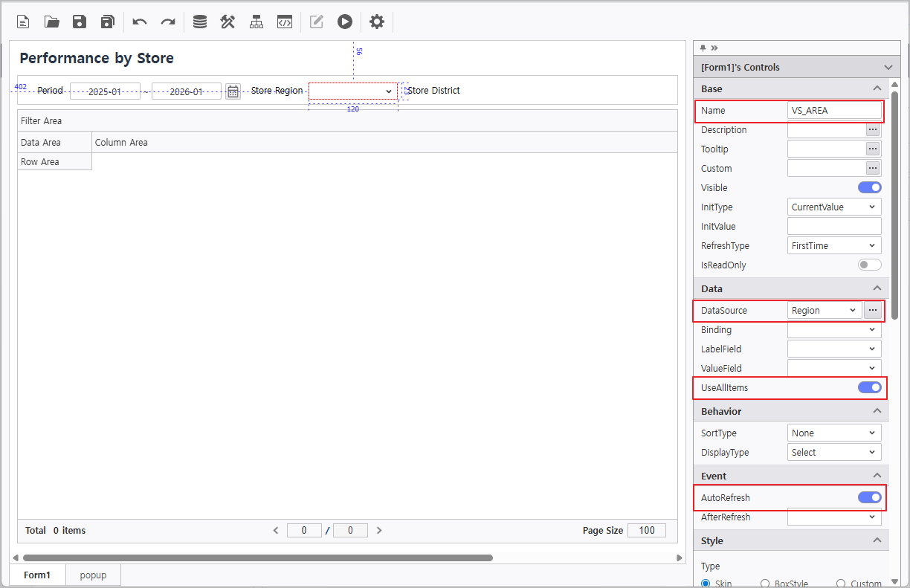This screenshot has height=588, width=910.
Task: Click the Undo arrow icon
Action: (140, 22)
